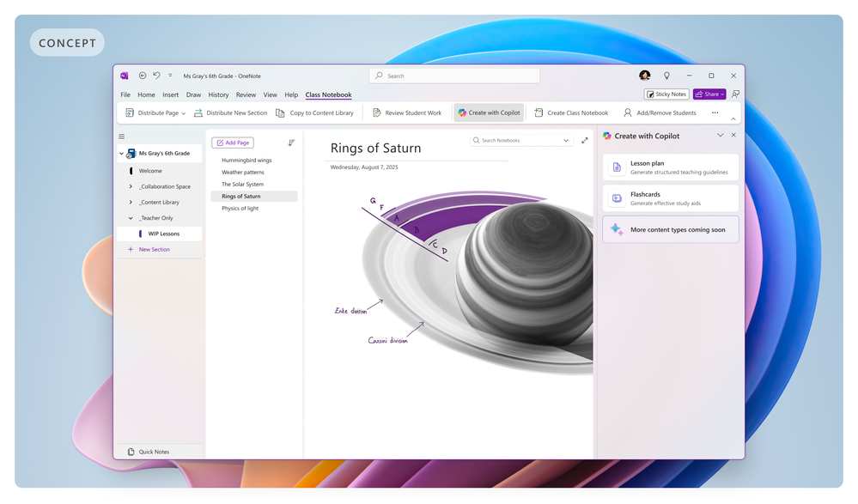Click the back arrow in the title bar

pyautogui.click(x=143, y=76)
